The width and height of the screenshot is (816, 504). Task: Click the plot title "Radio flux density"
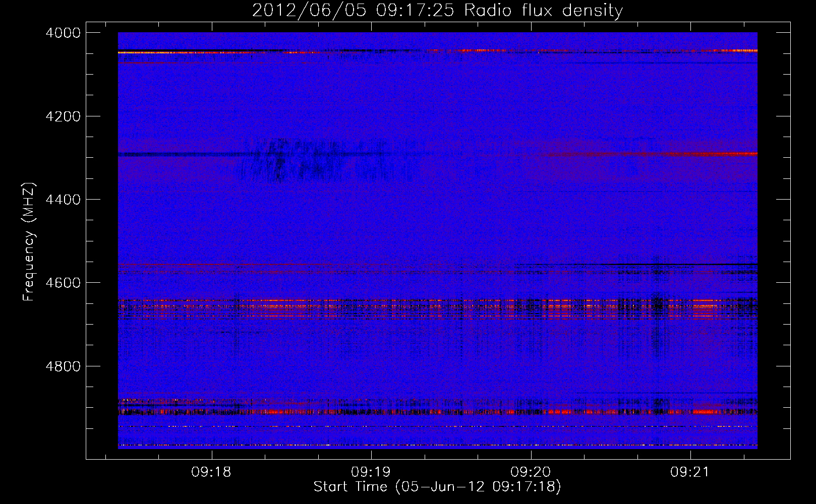point(543,11)
